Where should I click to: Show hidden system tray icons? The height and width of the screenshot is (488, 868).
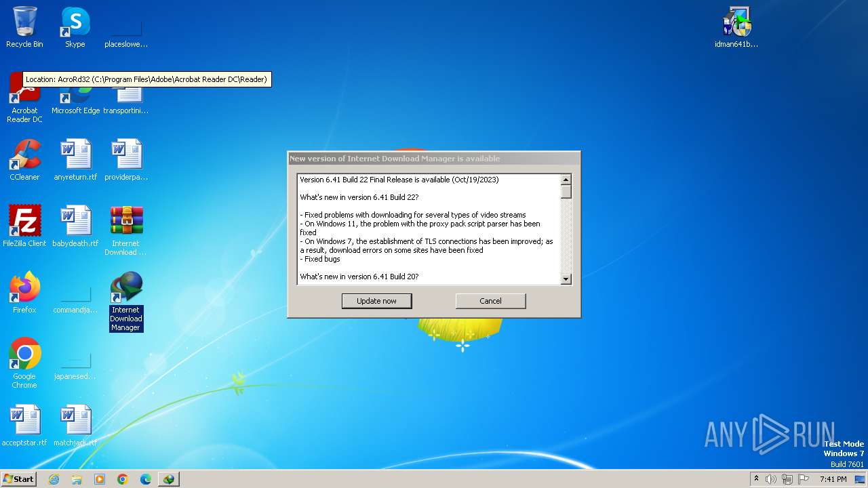coord(756,479)
